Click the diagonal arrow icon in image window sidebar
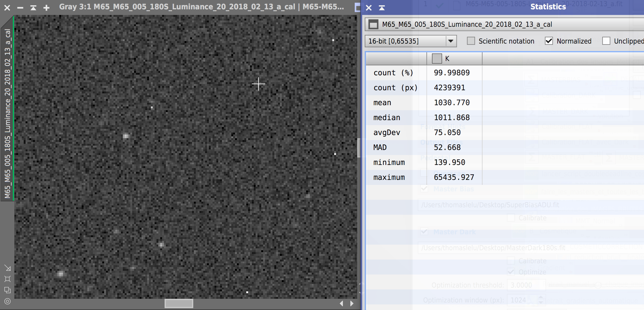 pyautogui.click(x=7, y=268)
